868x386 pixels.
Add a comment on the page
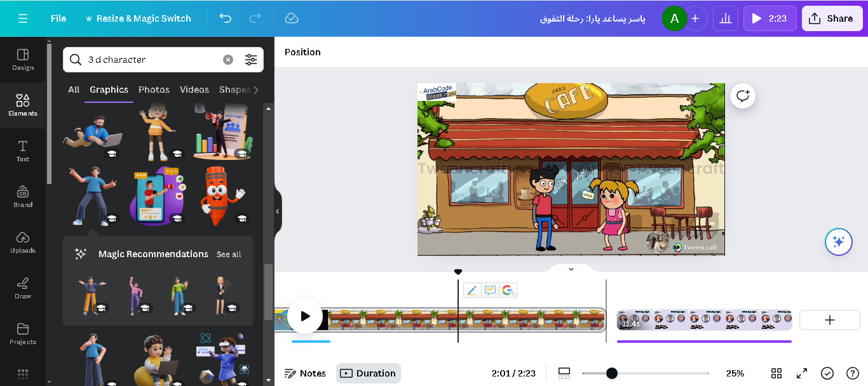pos(742,96)
